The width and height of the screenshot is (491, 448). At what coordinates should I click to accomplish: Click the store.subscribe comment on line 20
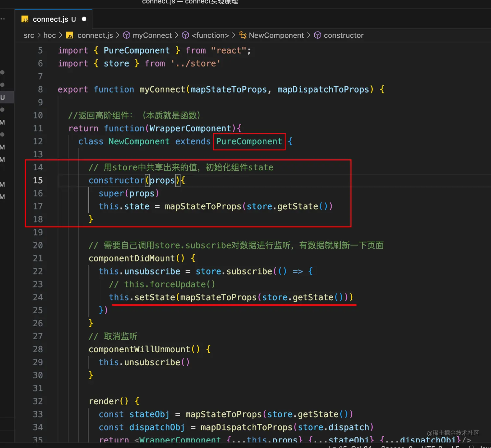[x=236, y=245]
